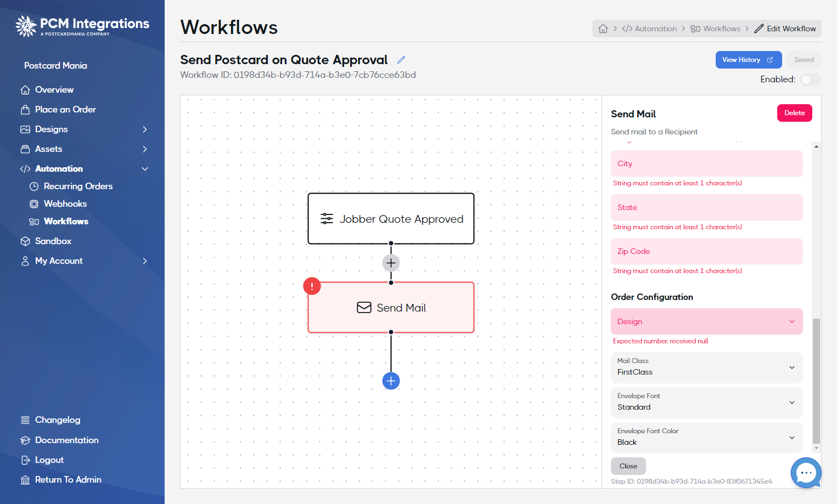
Task: Open Webhooks under Automation
Action: 65,204
